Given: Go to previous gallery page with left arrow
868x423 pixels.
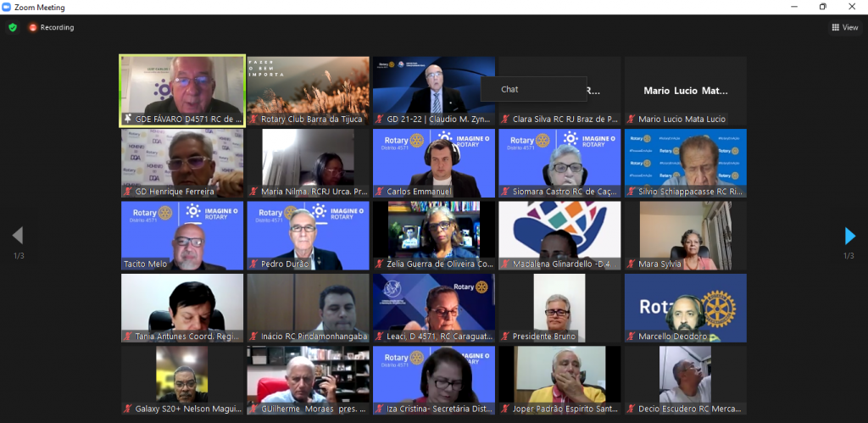Looking at the screenshot, I should [x=18, y=236].
